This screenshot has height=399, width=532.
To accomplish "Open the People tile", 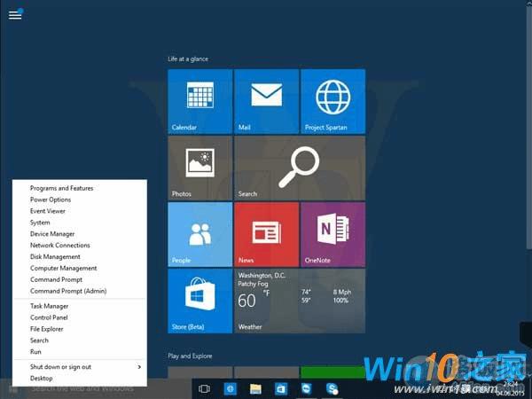I will 200,234.
